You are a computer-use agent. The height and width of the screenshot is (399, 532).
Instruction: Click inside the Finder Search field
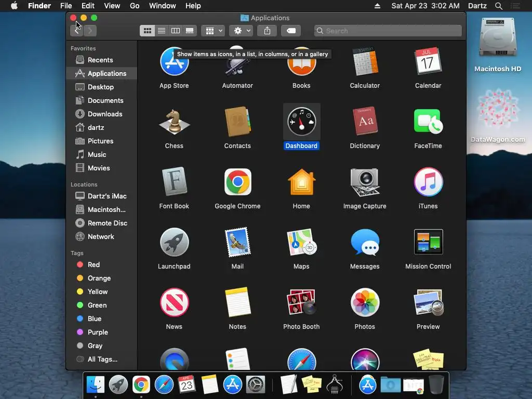388,31
